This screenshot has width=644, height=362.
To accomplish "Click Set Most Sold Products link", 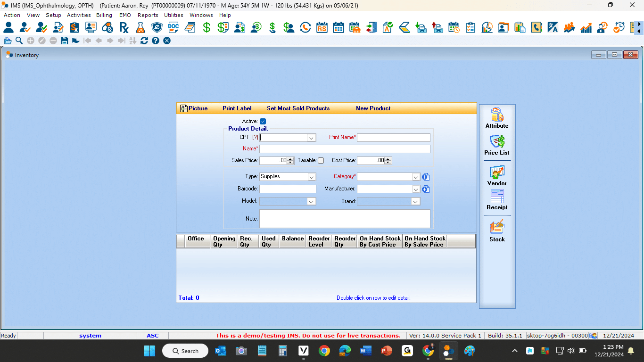I will [298, 108].
